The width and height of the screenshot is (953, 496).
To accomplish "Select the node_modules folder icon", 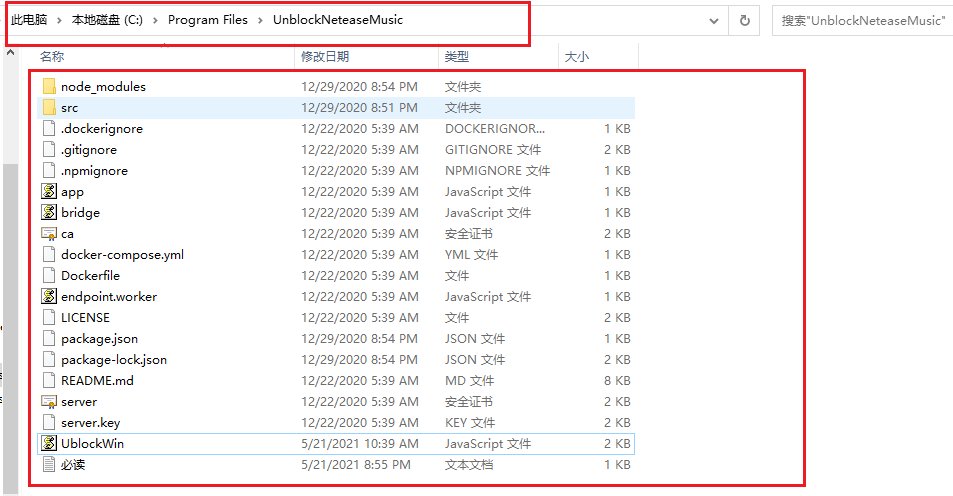I will pyautogui.click(x=49, y=87).
